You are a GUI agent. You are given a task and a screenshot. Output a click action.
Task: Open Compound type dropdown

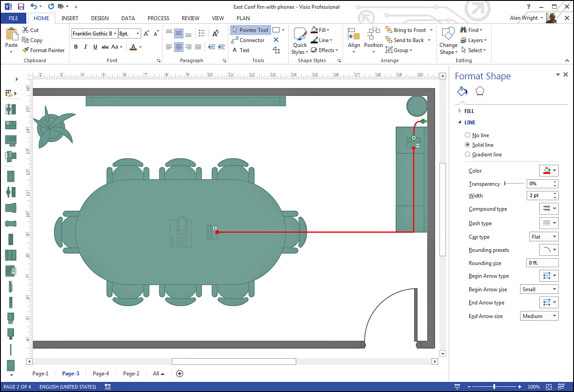[x=549, y=209]
